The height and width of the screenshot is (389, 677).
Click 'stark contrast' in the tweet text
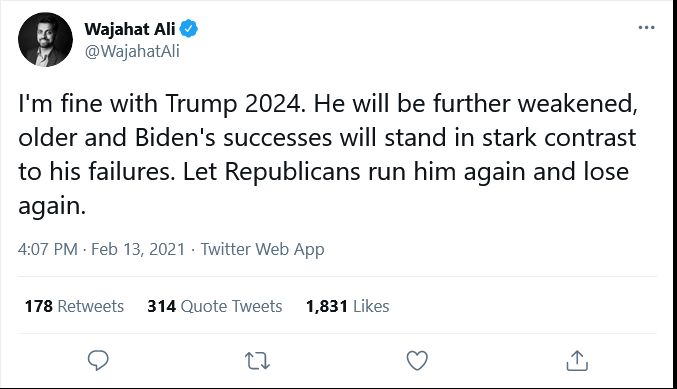click(559, 138)
